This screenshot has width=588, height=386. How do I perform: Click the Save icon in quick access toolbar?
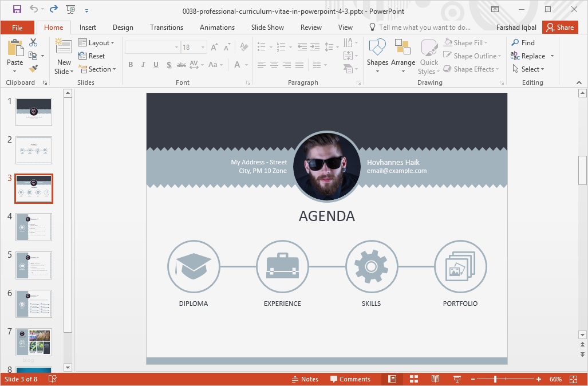pyautogui.click(x=17, y=9)
